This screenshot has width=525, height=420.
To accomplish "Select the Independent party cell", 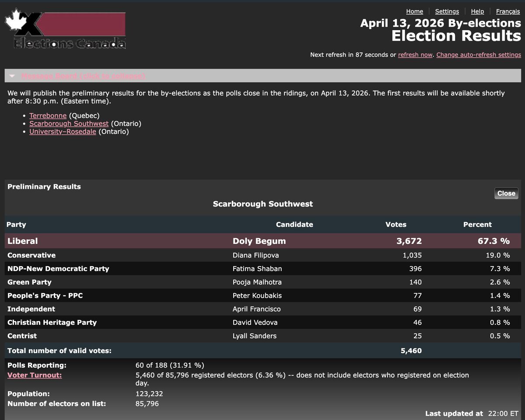I will pos(31,309).
